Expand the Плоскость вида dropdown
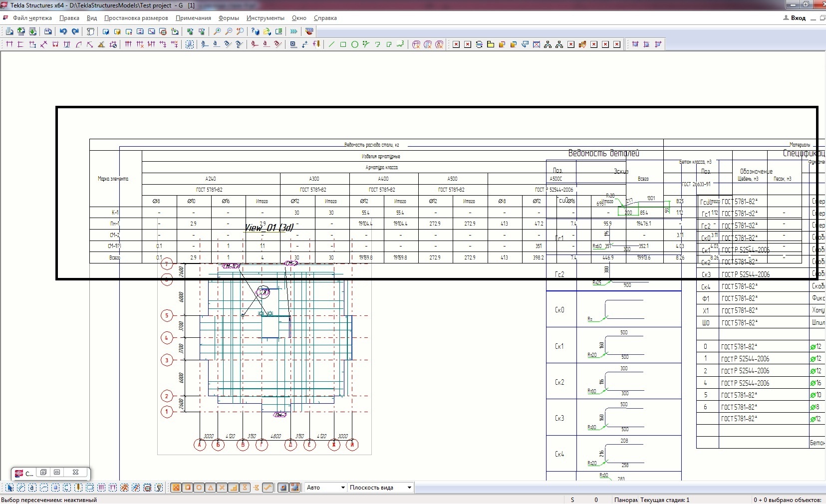 click(409, 488)
